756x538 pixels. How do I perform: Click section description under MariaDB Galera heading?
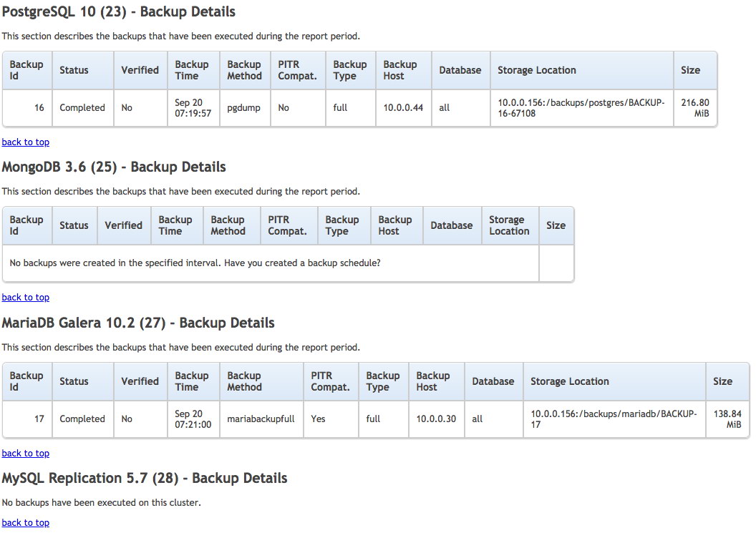tap(181, 347)
